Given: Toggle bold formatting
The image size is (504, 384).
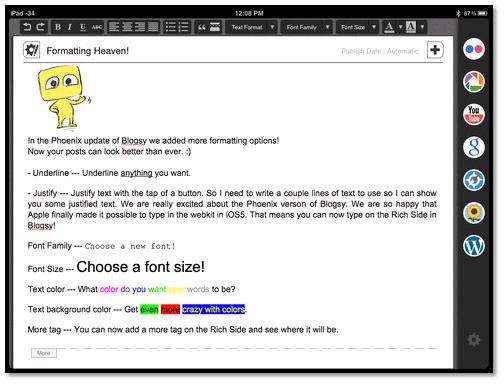Looking at the screenshot, I should (x=58, y=27).
